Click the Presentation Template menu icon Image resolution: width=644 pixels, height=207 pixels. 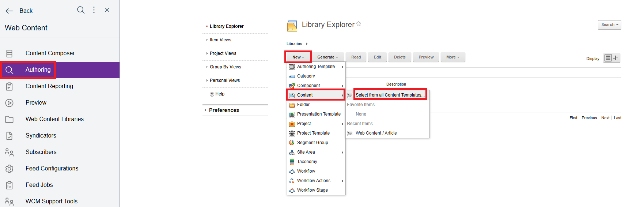click(292, 114)
